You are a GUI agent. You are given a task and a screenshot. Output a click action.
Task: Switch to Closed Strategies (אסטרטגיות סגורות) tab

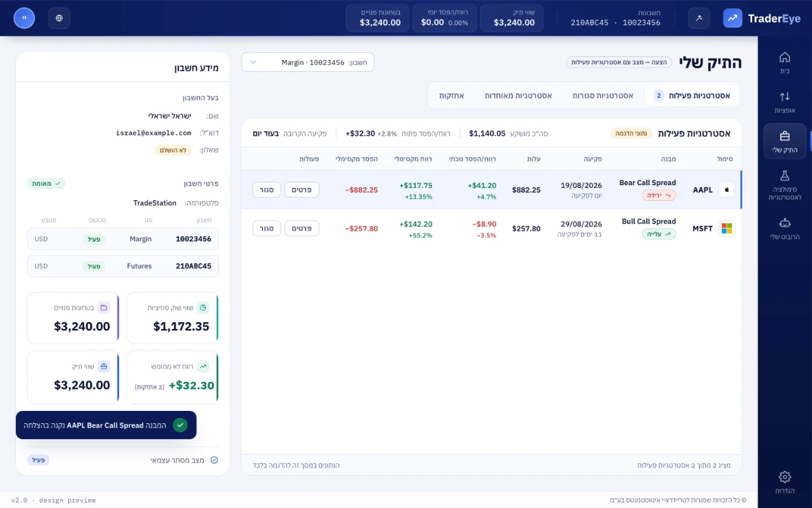point(602,95)
